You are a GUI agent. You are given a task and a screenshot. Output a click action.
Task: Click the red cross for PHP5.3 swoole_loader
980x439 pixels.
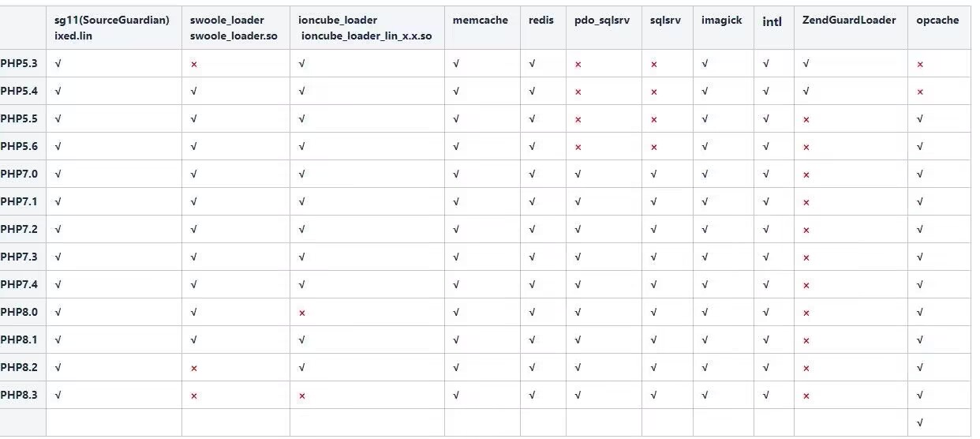click(x=194, y=64)
